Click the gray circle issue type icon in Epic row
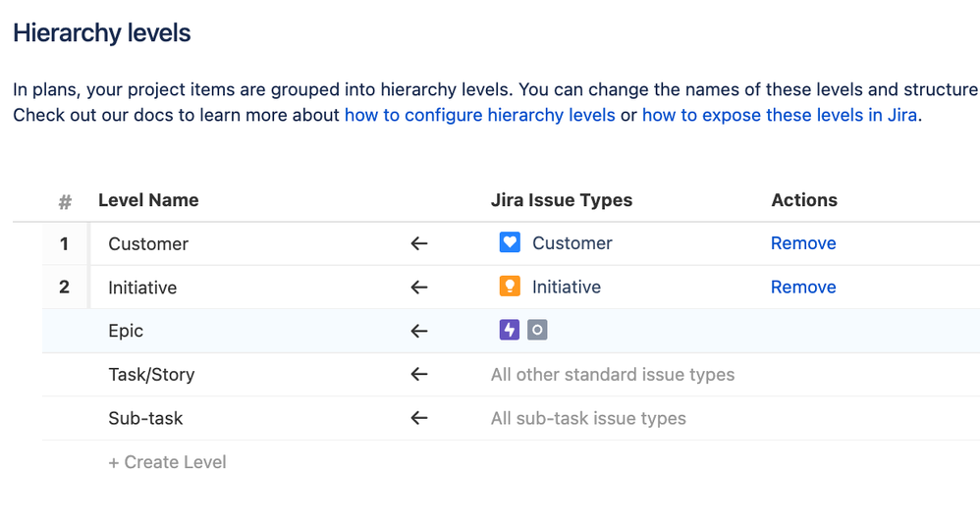Viewport: 980px width, 524px height. click(536, 330)
